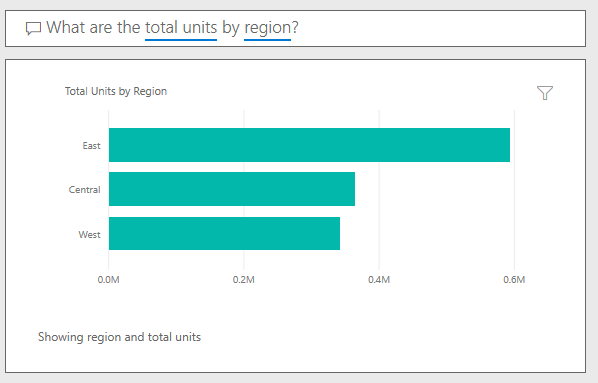Click the underlined term 'total units'
This screenshot has width=598, height=383.
click(181, 28)
